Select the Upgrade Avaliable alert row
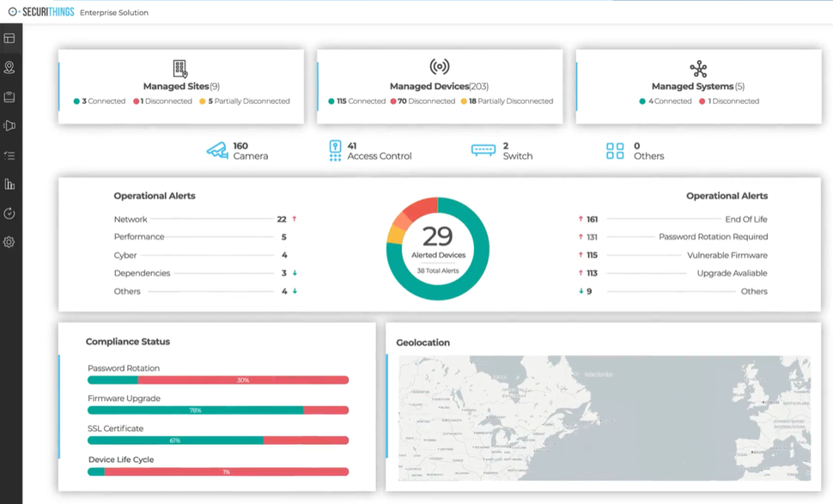Image resolution: width=833 pixels, height=504 pixels. pos(672,273)
